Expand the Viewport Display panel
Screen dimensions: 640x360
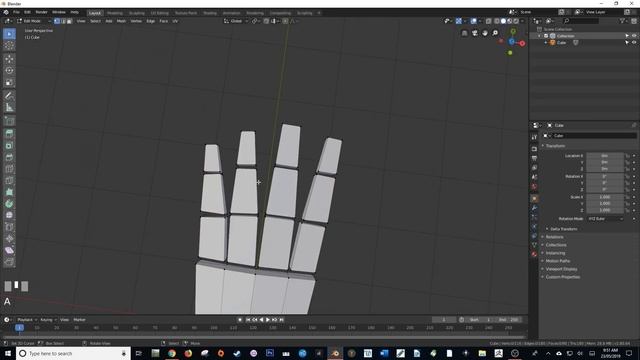pyautogui.click(x=561, y=269)
